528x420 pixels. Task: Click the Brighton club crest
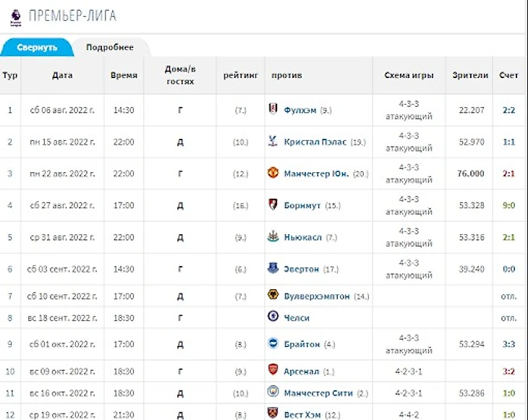coord(272,344)
